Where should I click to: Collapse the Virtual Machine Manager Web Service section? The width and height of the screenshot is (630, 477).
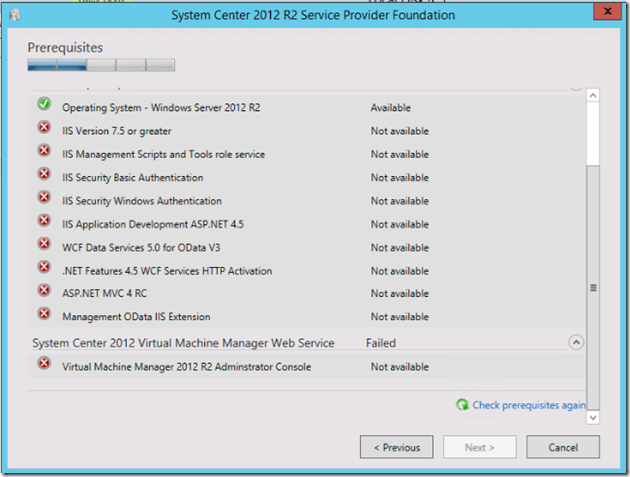(x=576, y=342)
